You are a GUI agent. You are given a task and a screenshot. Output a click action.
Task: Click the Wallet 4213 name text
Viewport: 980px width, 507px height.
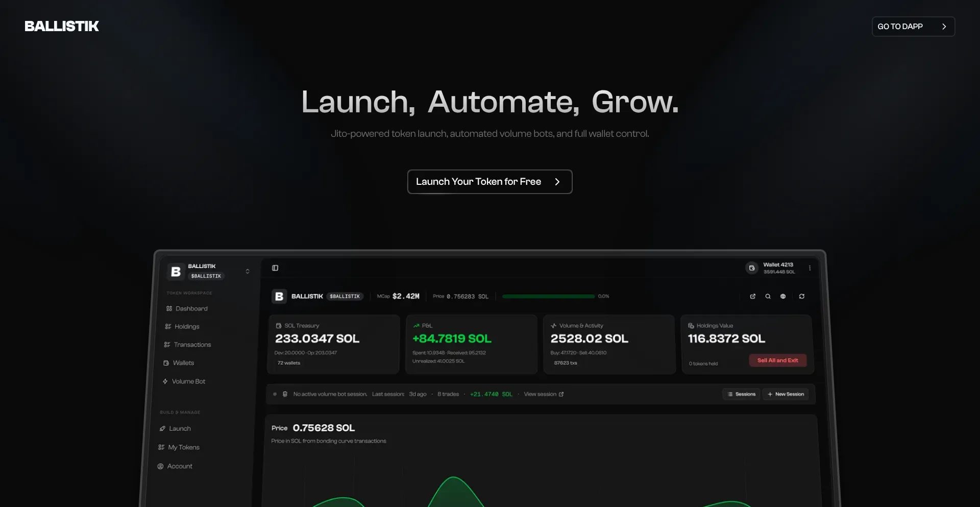pos(778,264)
